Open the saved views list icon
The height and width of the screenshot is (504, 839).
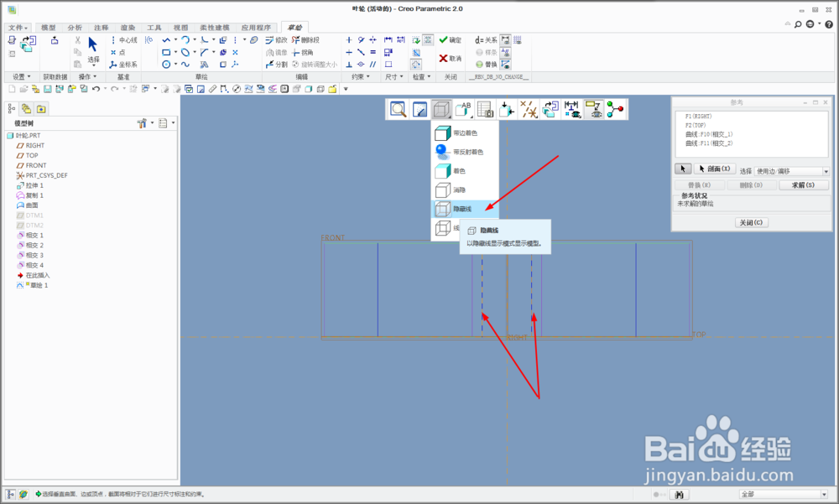(485, 110)
